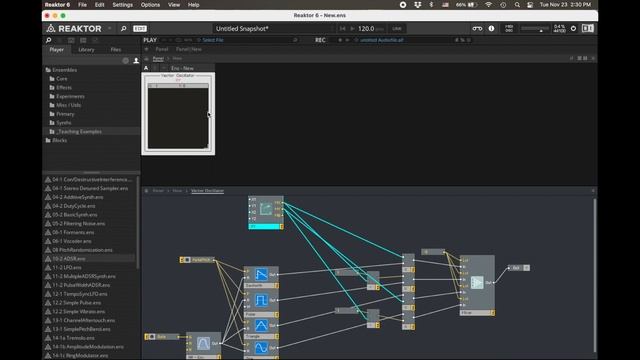Open the Primary folder
The image size is (640, 360).
(65, 114)
